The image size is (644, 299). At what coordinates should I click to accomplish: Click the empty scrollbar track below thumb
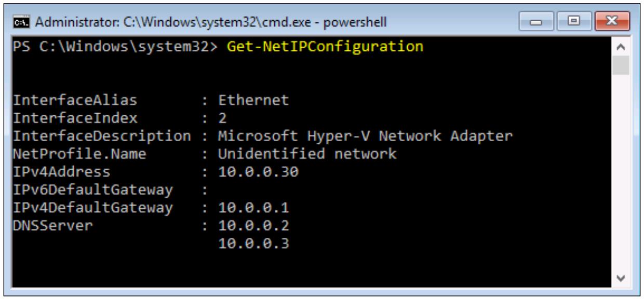point(621,172)
